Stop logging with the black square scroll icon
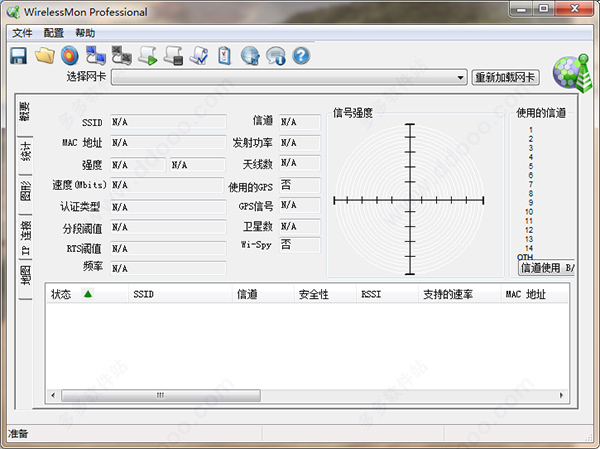Image resolution: width=600 pixels, height=449 pixels. [173, 56]
